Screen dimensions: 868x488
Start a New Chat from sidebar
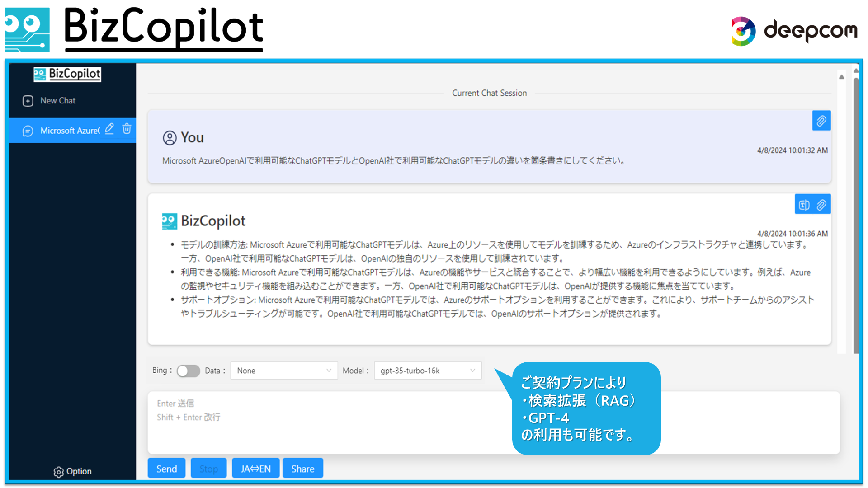pyautogui.click(x=58, y=101)
